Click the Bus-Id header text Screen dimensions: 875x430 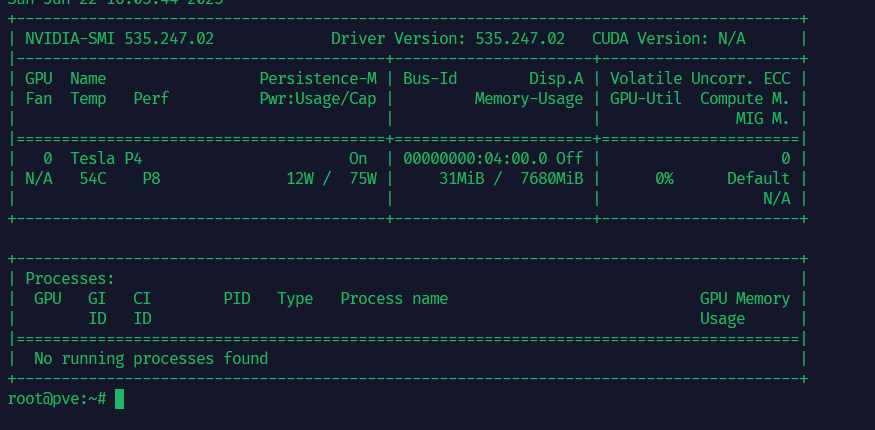click(x=430, y=79)
